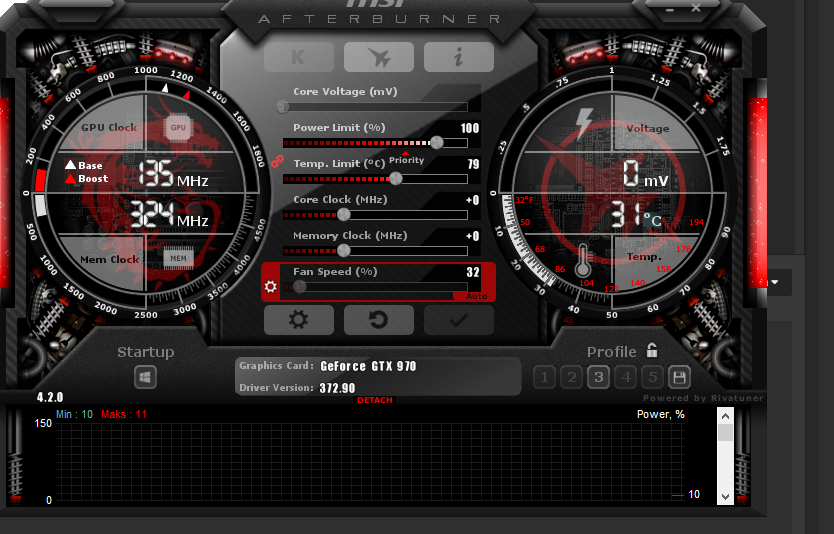This screenshot has height=534, width=834.
Task: Click the GPU chip icon in gauge
Action: coord(178,128)
